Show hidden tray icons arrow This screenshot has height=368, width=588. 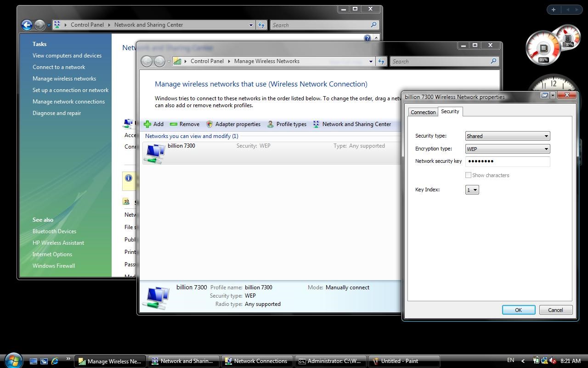coord(523,361)
